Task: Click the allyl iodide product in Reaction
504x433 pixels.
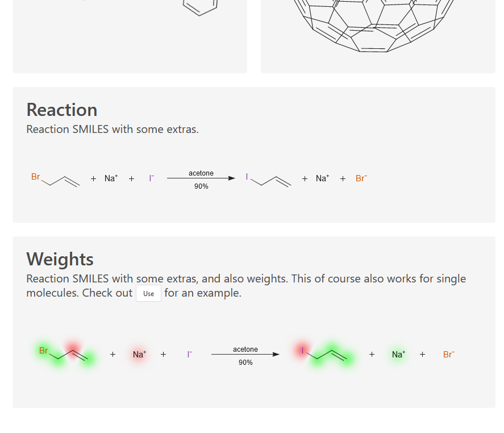Action: coord(268,180)
